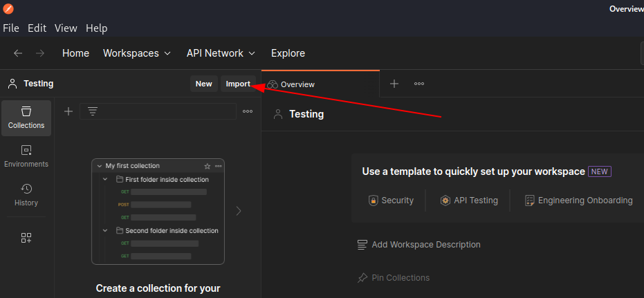Click the filter icon in collections search
This screenshot has height=298, width=644.
(x=93, y=111)
